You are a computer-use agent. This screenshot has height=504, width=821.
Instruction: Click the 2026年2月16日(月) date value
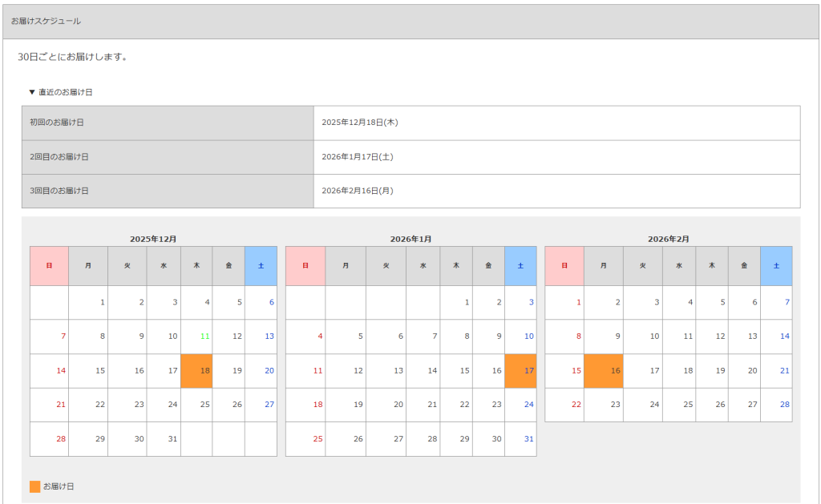357,191
